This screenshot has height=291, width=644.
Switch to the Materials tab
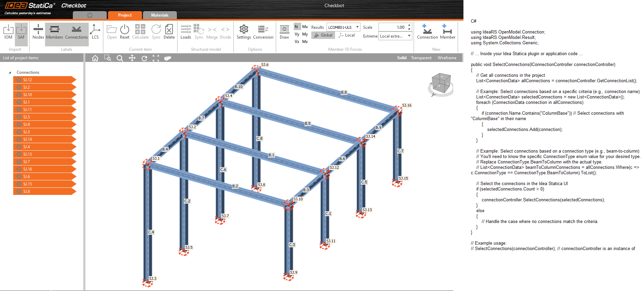(x=160, y=15)
